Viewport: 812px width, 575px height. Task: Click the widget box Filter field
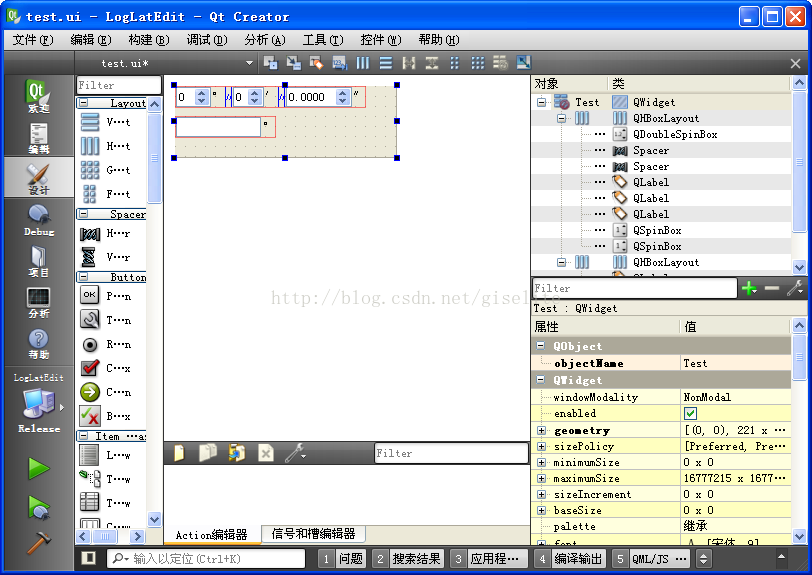point(119,85)
